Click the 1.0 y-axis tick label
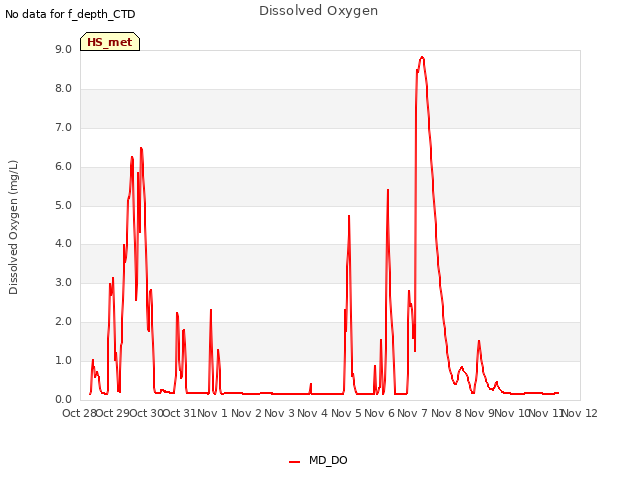This screenshot has height=480, width=640. 63,360
